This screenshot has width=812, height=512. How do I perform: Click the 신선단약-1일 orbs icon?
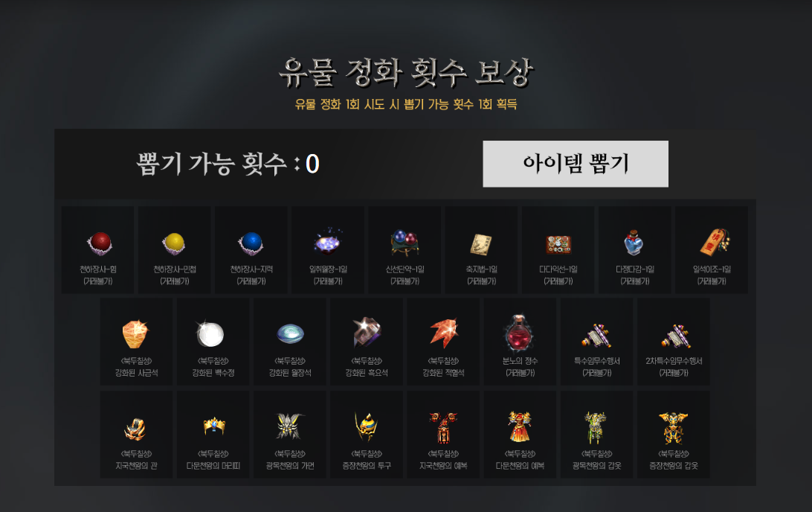pyautogui.click(x=405, y=243)
